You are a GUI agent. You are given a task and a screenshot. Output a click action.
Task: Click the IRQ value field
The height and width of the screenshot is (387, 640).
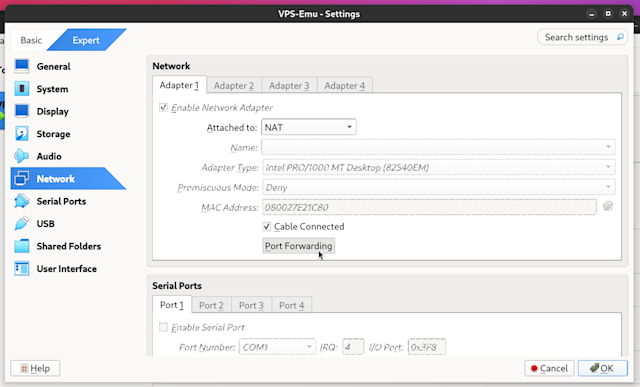coord(353,347)
